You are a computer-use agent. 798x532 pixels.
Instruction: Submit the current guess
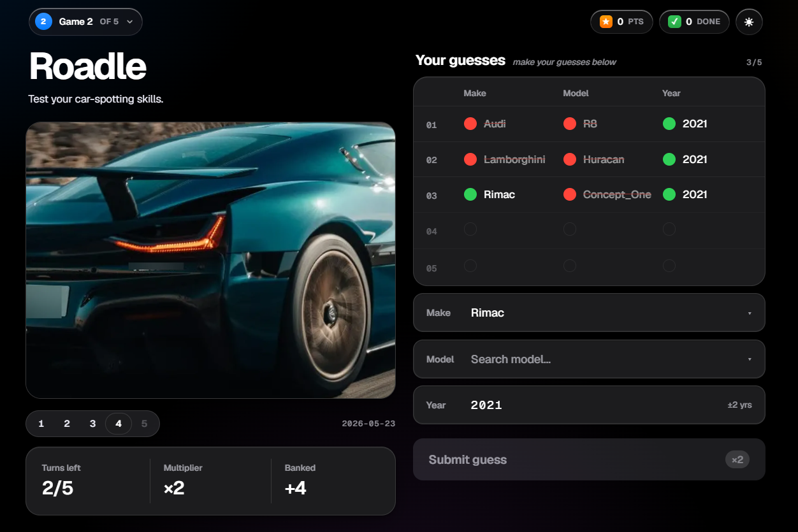click(589, 459)
